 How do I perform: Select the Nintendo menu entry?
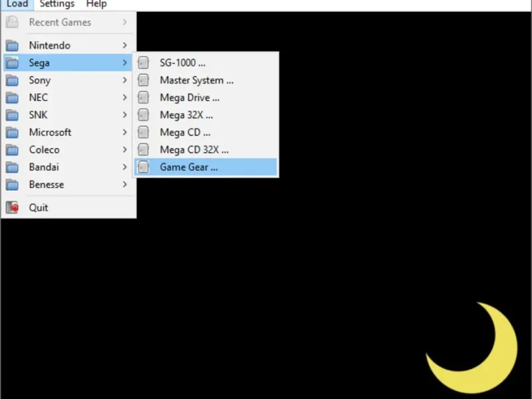[x=68, y=45]
